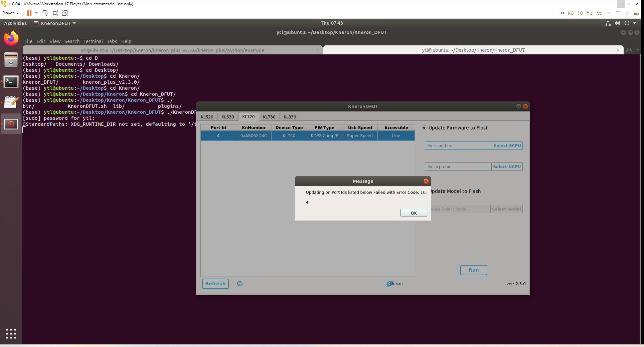Open terminal Search menu
This screenshot has height=347, width=644.
pyautogui.click(x=72, y=41)
